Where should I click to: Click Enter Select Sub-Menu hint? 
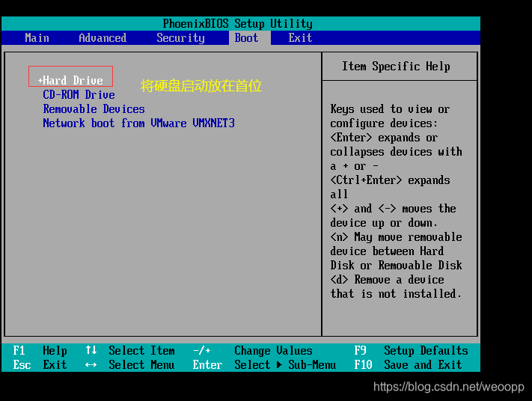coord(264,364)
